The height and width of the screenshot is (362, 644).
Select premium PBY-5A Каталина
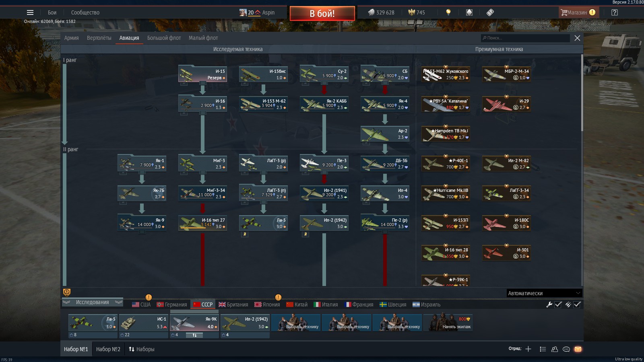pyautogui.click(x=446, y=104)
